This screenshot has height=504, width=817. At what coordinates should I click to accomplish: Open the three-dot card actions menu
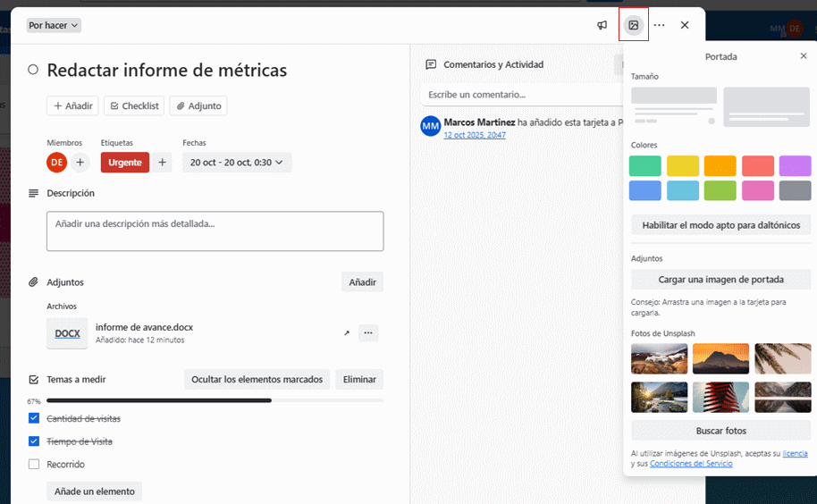click(659, 25)
